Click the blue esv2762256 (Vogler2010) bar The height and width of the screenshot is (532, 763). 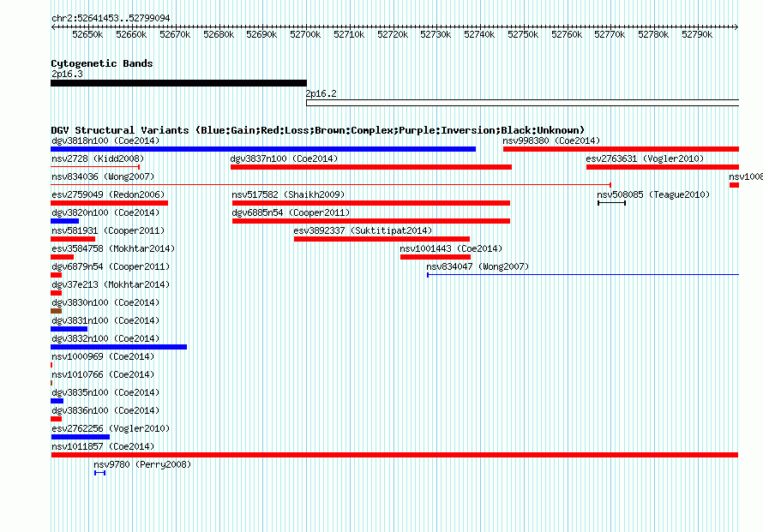coord(80,437)
